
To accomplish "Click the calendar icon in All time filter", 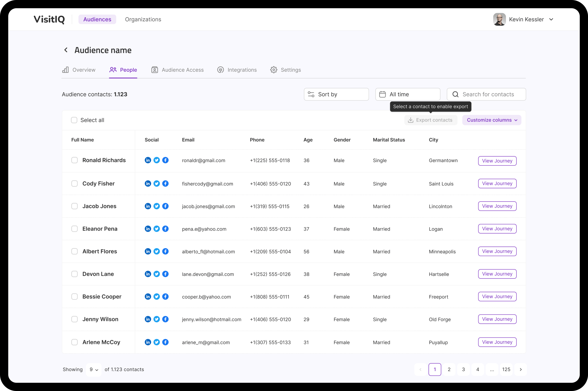I will [x=382, y=94].
